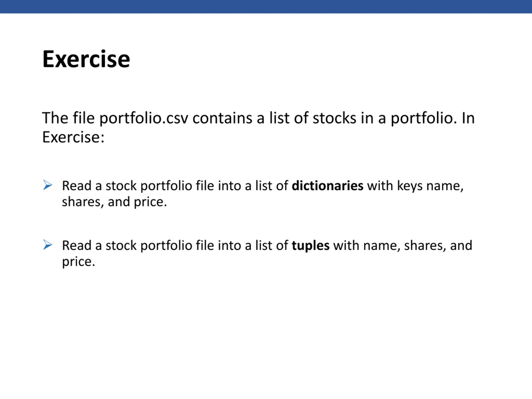Click the bold word "dictionaries"

pyautogui.click(x=327, y=186)
